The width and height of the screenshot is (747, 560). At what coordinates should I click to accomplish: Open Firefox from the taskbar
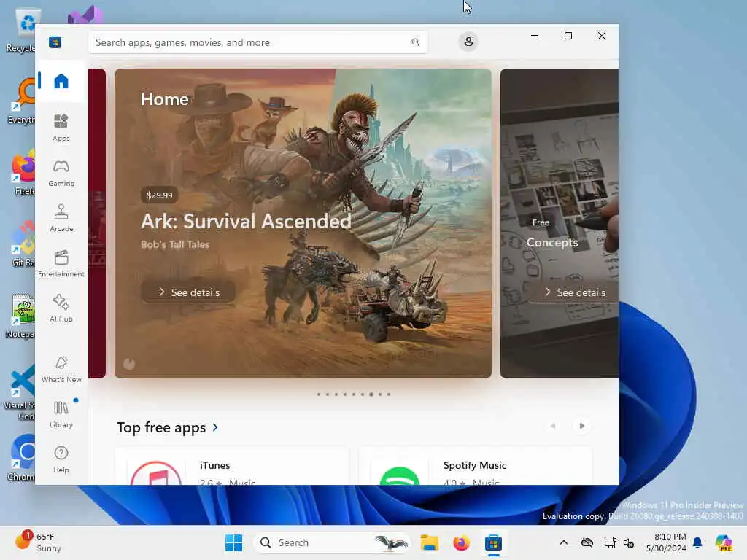click(461, 542)
